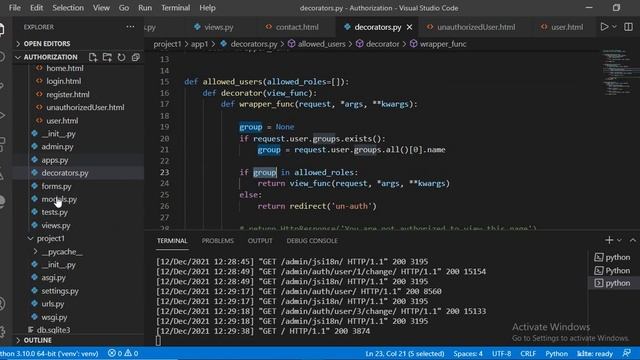Run the Python file with play button
The image size is (640, 360).
click(604, 27)
